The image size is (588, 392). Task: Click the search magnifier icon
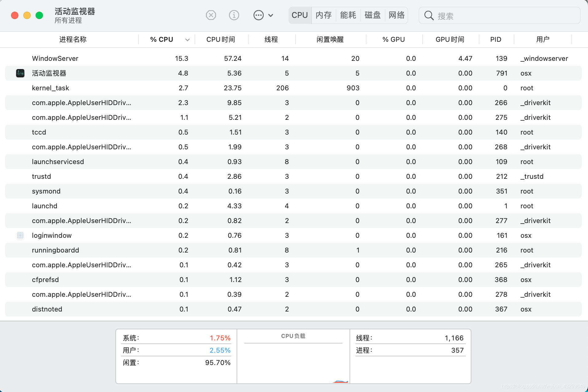pyautogui.click(x=429, y=15)
